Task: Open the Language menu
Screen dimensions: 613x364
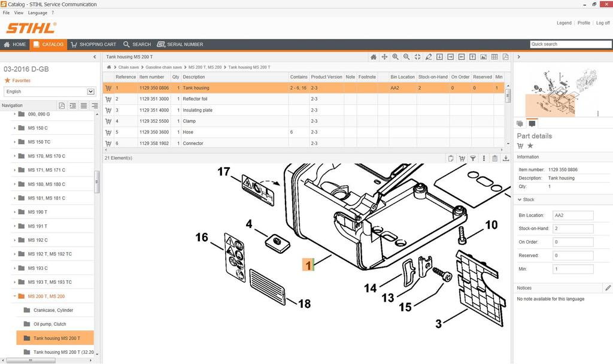Action: coord(38,13)
